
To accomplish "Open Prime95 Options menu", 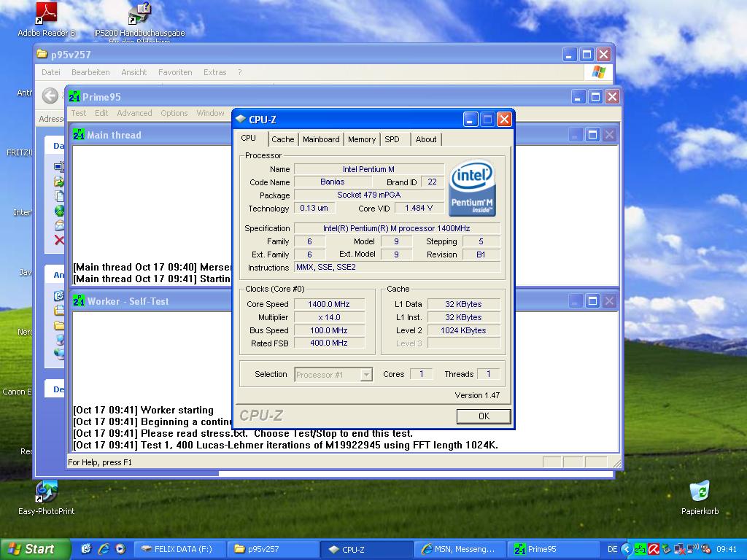I will [174, 113].
